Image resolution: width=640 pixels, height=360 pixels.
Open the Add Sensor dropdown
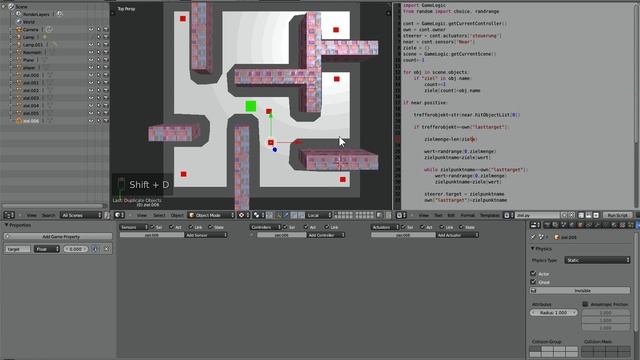coord(206,235)
